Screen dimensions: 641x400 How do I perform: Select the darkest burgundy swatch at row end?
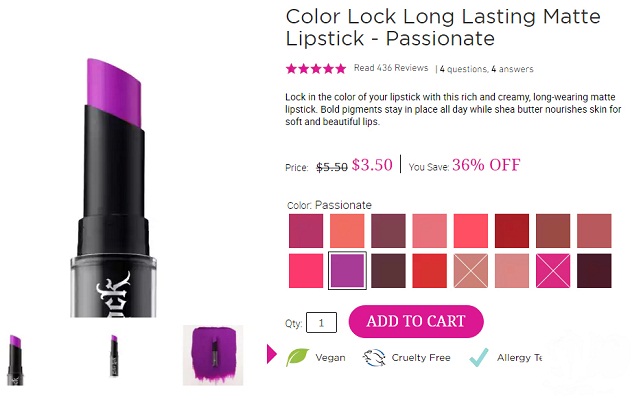coord(593,270)
